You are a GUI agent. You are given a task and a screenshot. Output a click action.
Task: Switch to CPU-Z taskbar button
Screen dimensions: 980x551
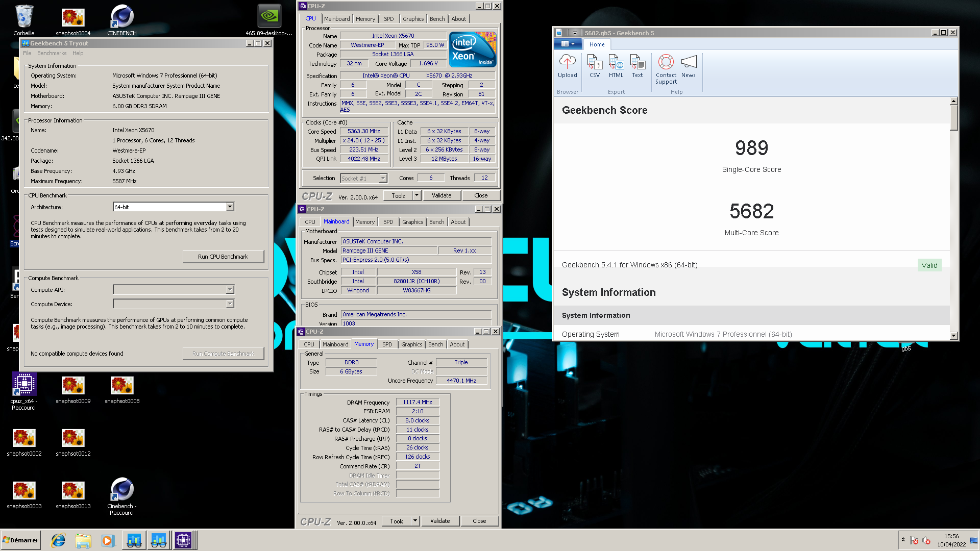point(183,540)
